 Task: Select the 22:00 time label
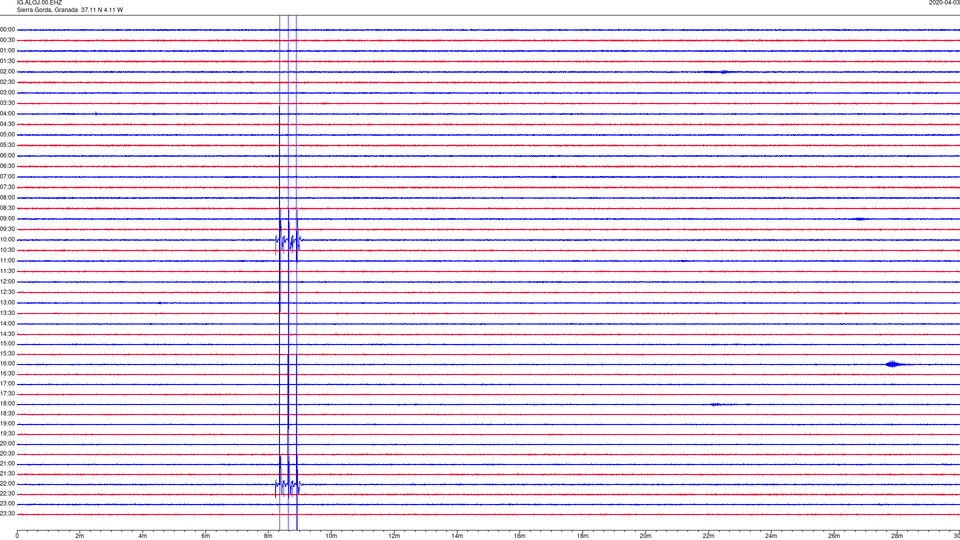[7, 484]
